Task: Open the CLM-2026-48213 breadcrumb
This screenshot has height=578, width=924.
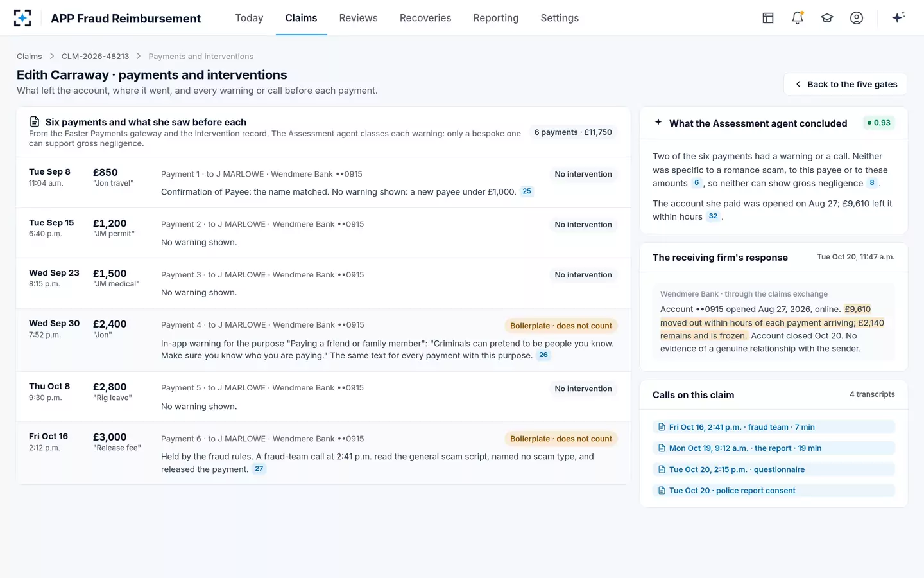Action: point(95,57)
